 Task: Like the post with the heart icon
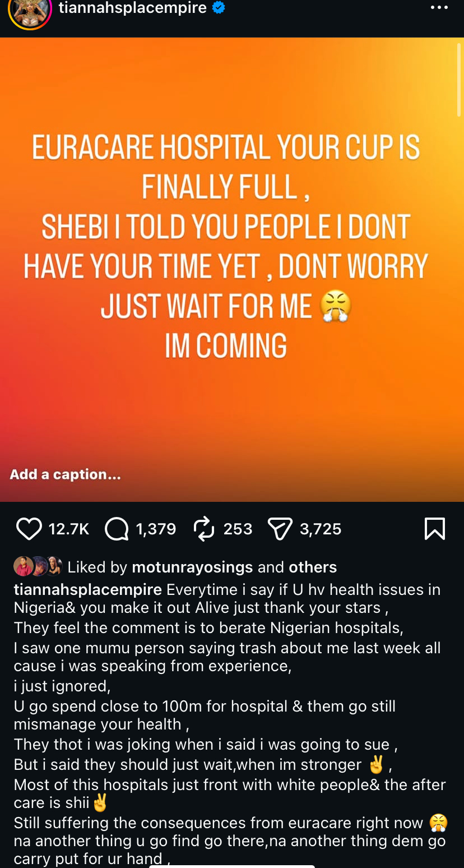[29, 529]
